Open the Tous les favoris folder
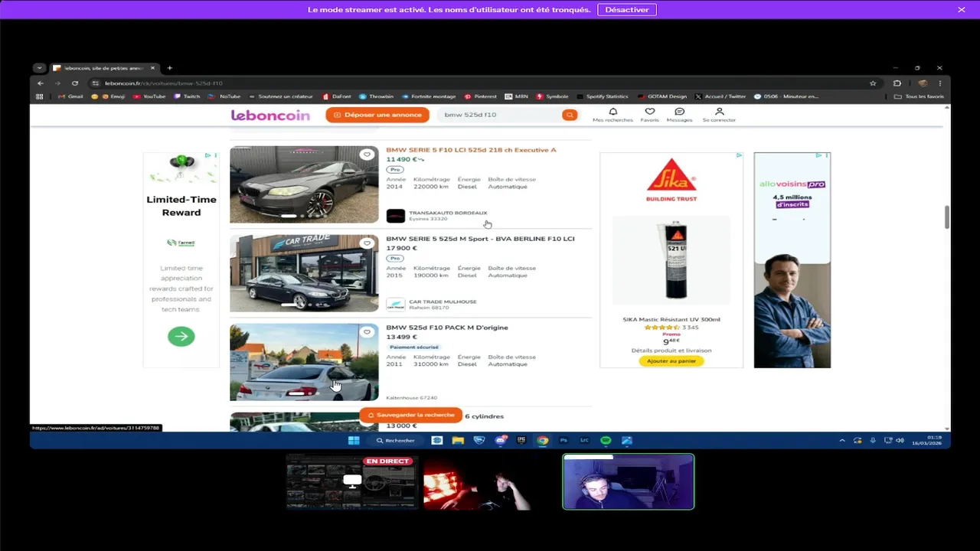The image size is (980, 551). [x=919, y=96]
